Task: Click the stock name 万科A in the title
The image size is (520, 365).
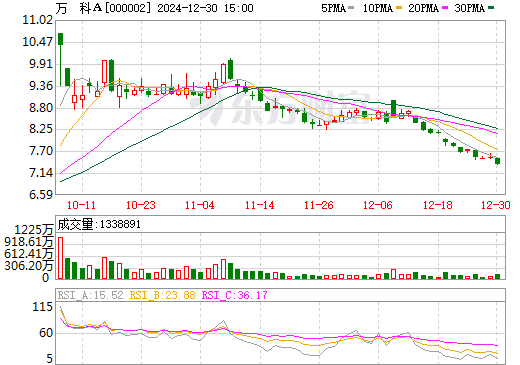Action: (x=78, y=8)
